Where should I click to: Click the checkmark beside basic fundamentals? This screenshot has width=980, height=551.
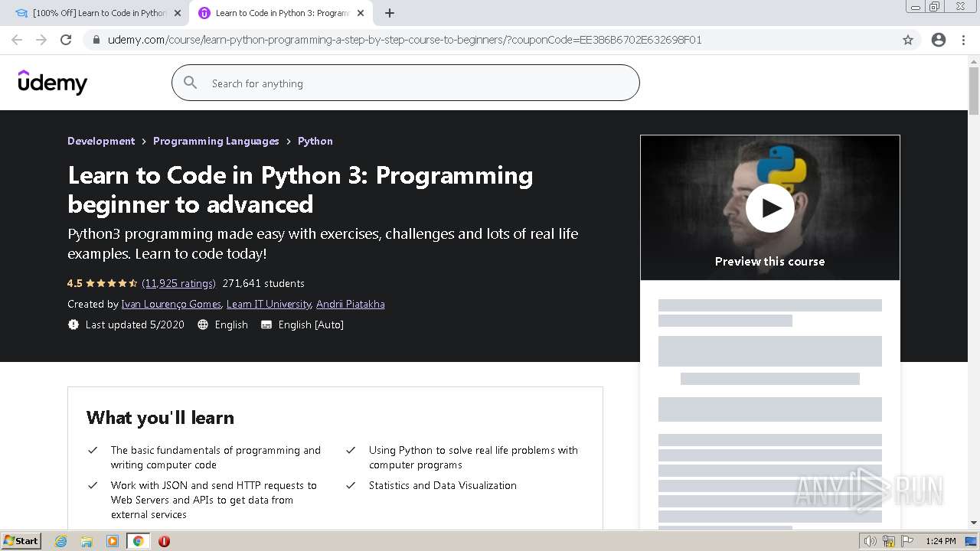pyautogui.click(x=93, y=450)
